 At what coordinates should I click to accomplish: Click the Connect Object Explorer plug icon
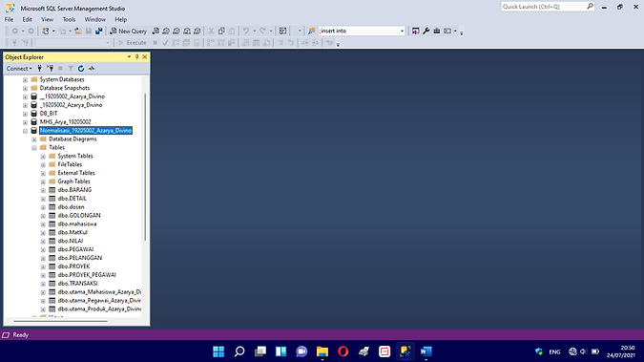point(39,68)
